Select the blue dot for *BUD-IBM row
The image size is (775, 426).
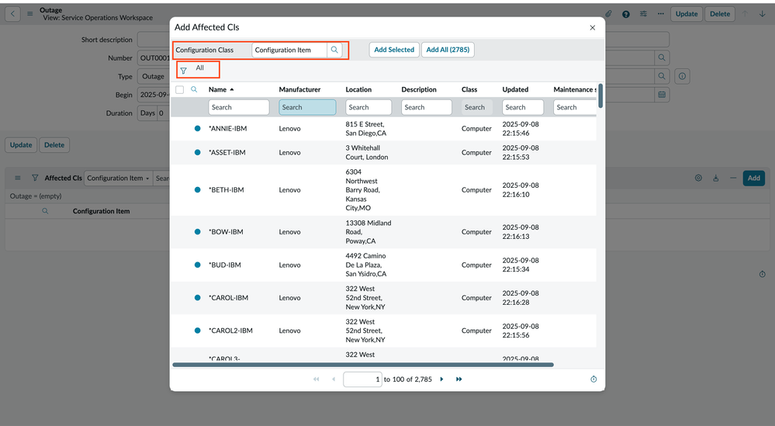[x=197, y=265]
